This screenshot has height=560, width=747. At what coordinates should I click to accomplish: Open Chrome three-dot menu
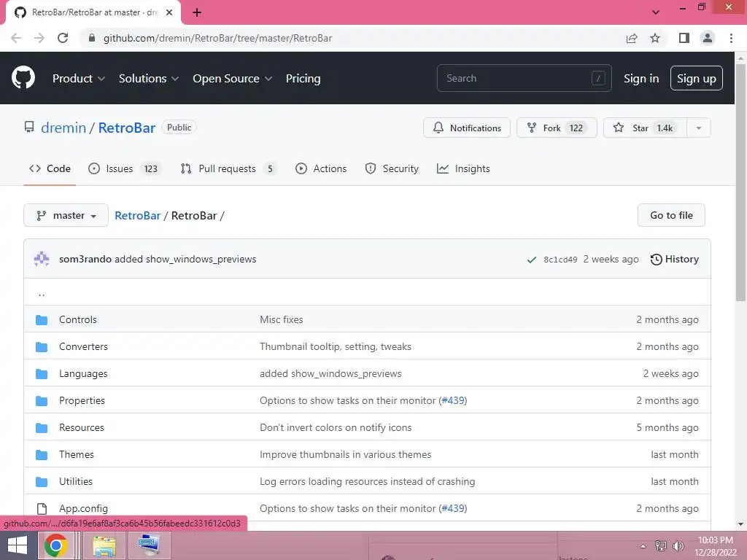click(x=731, y=38)
